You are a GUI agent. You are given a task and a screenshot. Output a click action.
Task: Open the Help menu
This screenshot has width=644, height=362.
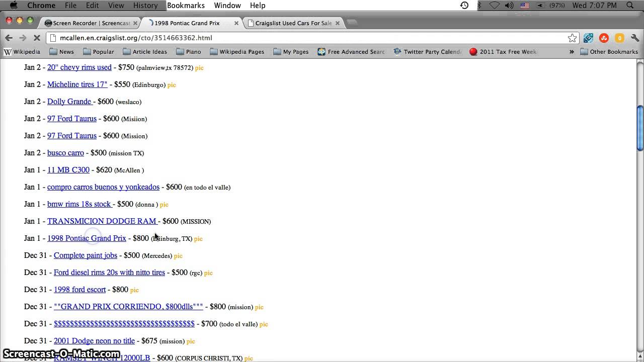(x=258, y=6)
